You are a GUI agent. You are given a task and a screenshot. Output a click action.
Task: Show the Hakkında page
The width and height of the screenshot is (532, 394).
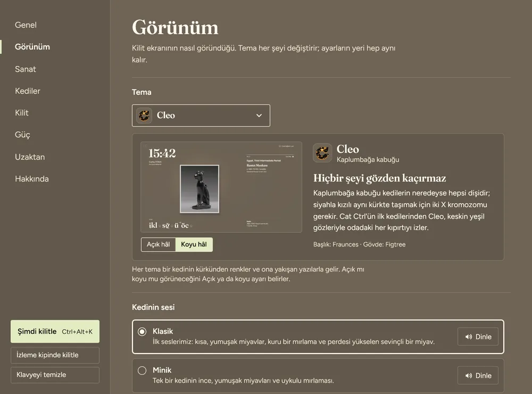[x=32, y=179]
